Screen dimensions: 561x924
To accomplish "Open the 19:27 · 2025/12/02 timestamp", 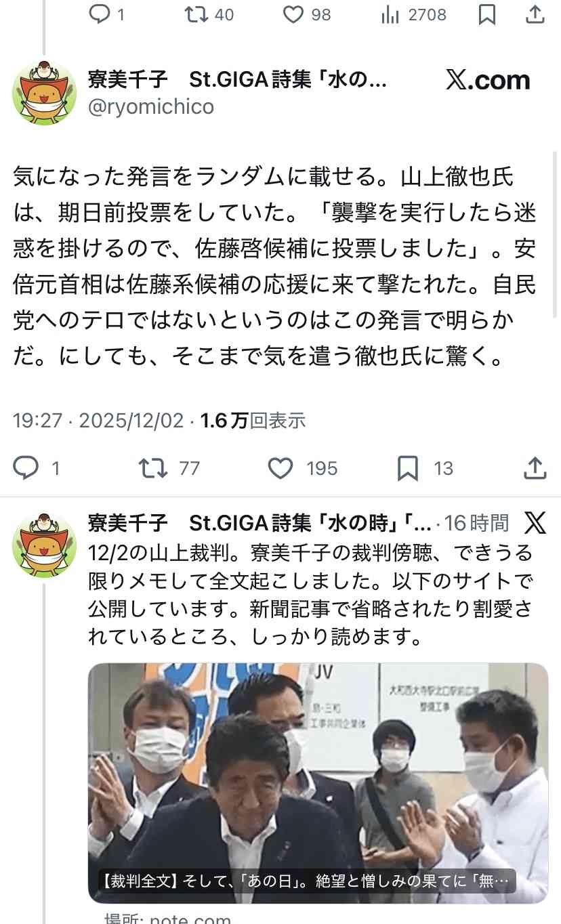I will tap(98, 421).
